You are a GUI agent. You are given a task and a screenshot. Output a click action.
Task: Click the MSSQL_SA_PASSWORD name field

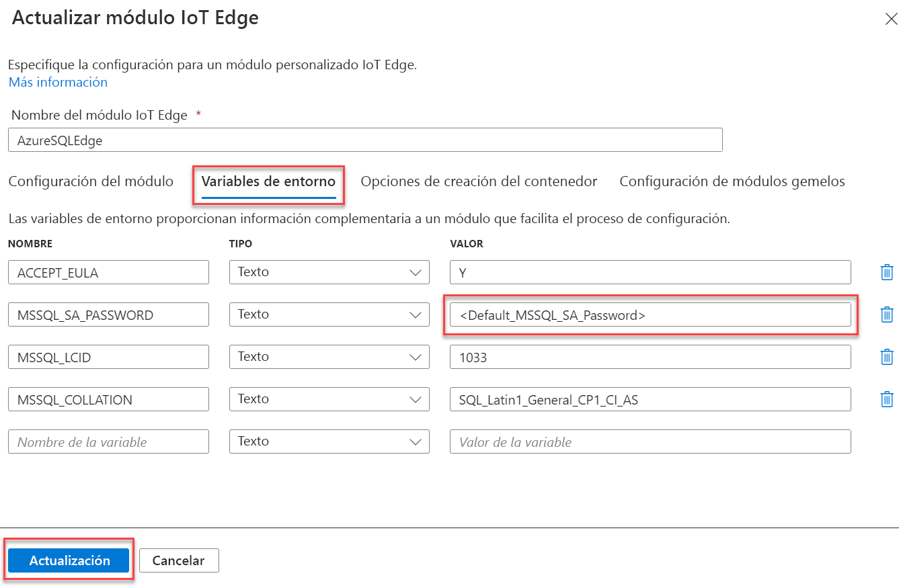click(108, 314)
